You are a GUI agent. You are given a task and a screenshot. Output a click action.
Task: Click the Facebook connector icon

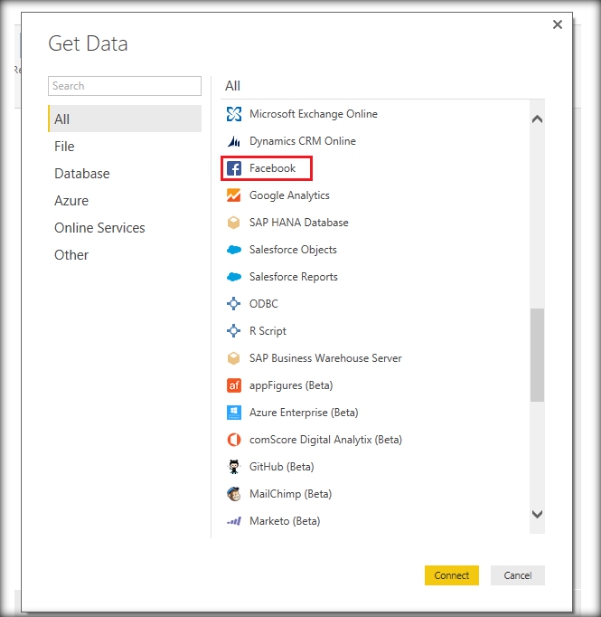pyautogui.click(x=234, y=168)
